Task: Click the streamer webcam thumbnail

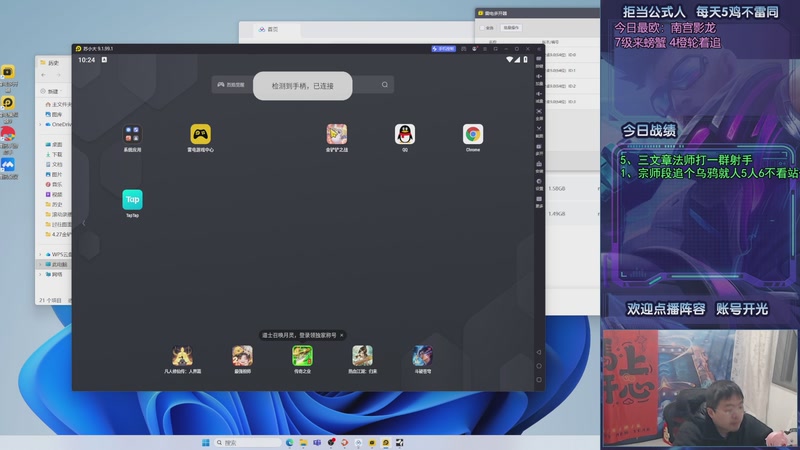Action: pyautogui.click(x=700, y=389)
